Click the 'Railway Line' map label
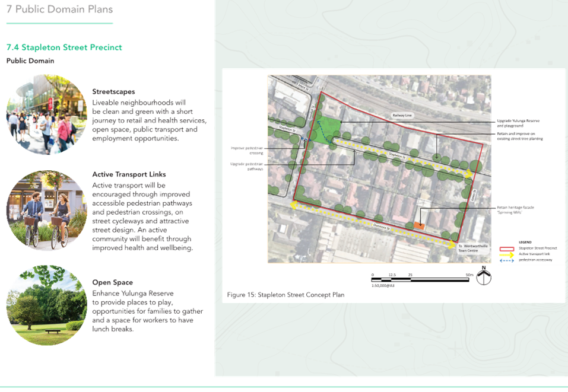The width and height of the screenshot is (568, 392). pyautogui.click(x=401, y=116)
